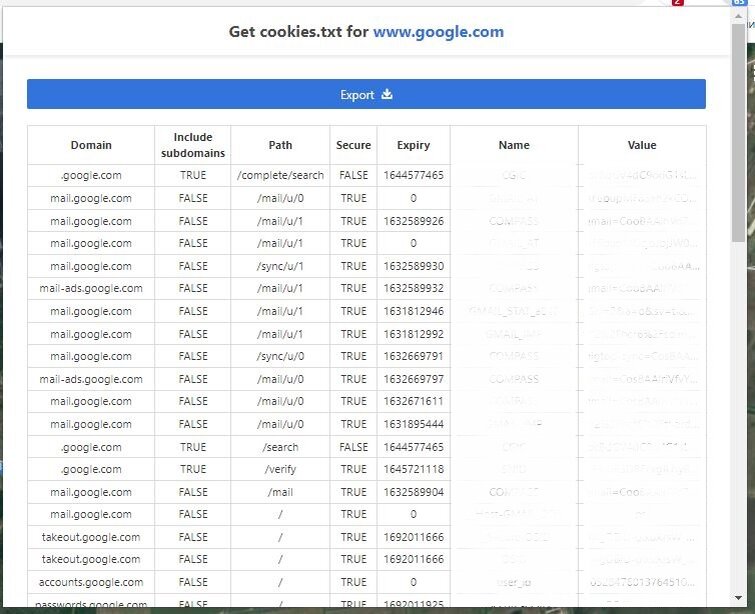
Task: Click expiry value 1645721118
Action: [x=413, y=470]
